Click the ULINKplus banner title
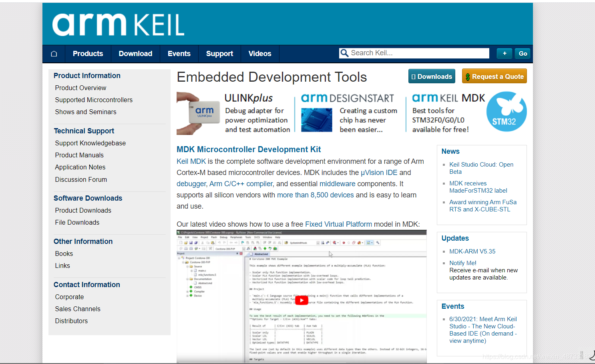Viewport: 595px width, 364px height. coord(249,98)
